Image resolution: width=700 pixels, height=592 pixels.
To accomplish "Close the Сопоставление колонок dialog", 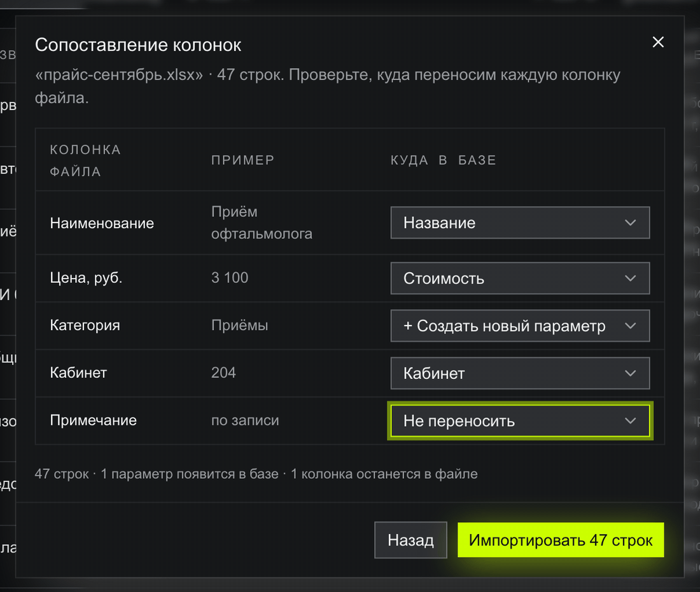I will tap(657, 43).
